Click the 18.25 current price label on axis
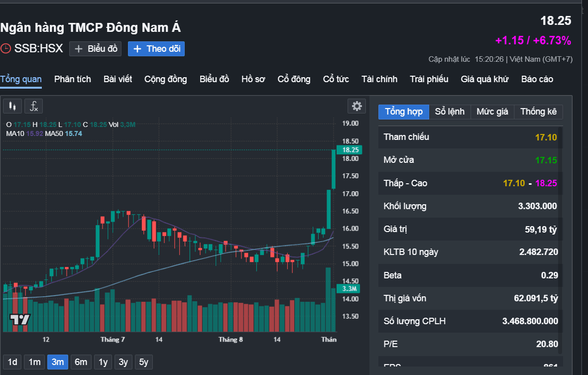Image resolution: width=588 pixels, height=375 pixels. pyautogui.click(x=350, y=150)
